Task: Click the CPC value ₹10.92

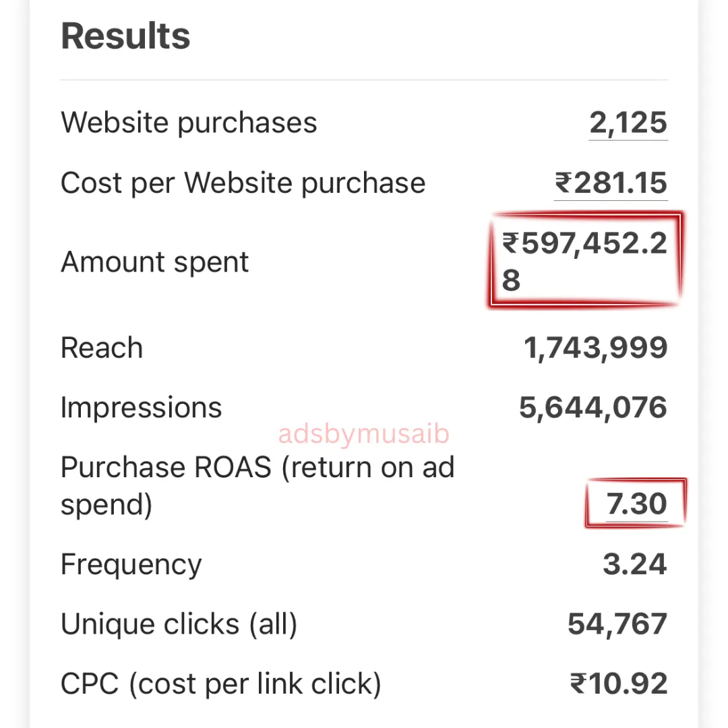Action: coord(619,684)
